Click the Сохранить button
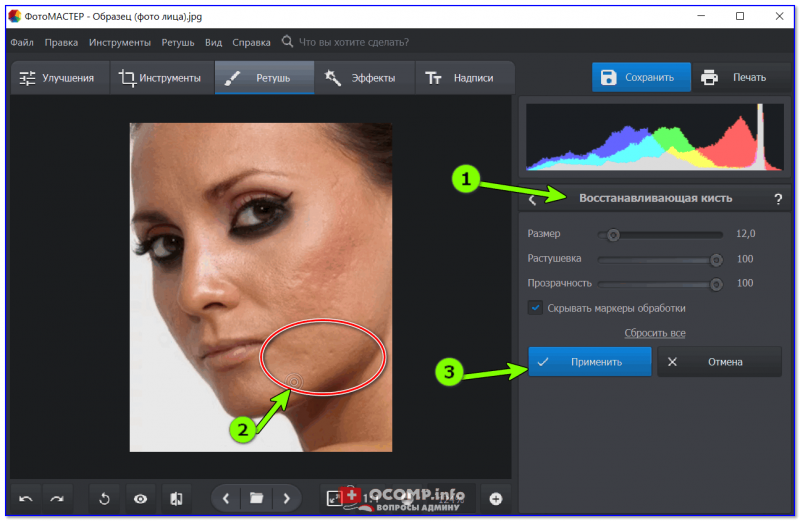 tap(641, 78)
